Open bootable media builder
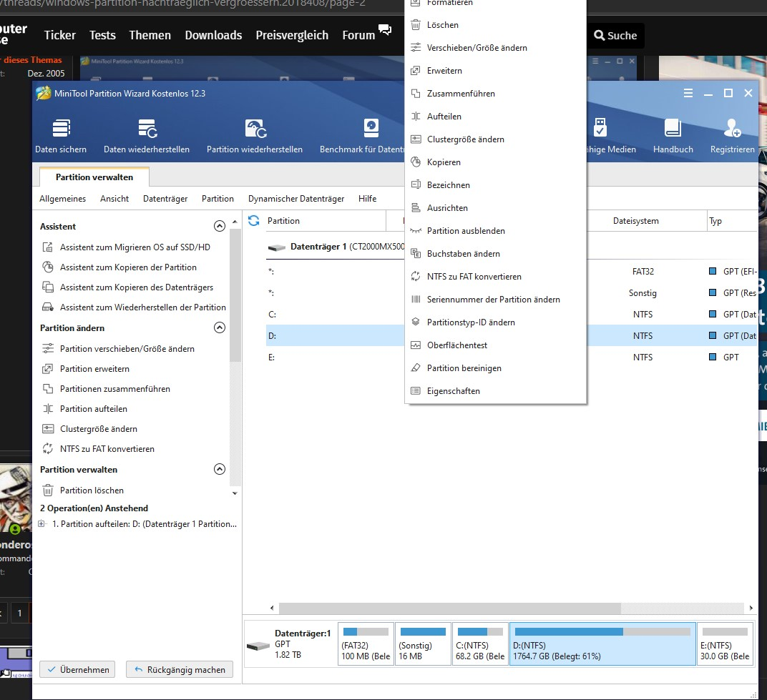The height and width of the screenshot is (700, 767). 612,136
